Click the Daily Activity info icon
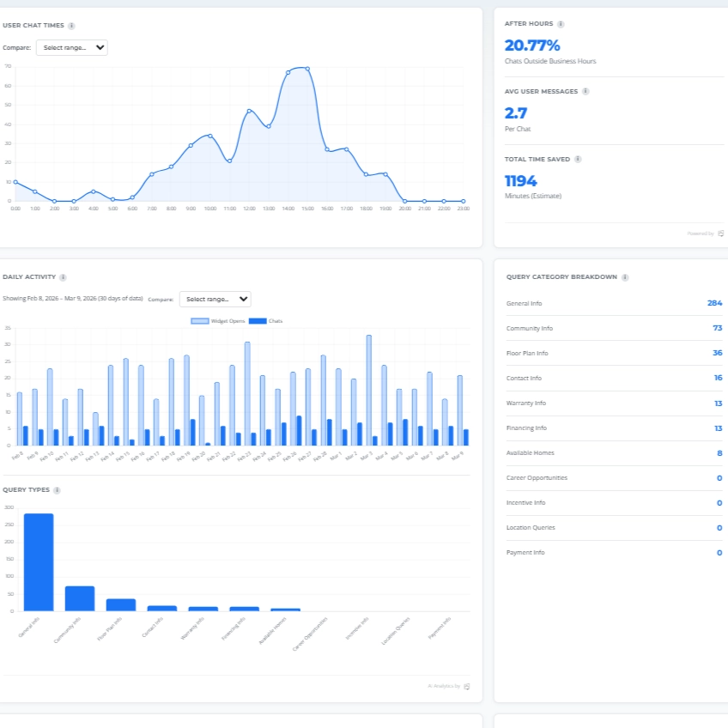The image size is (728, 728). (64, 277)
